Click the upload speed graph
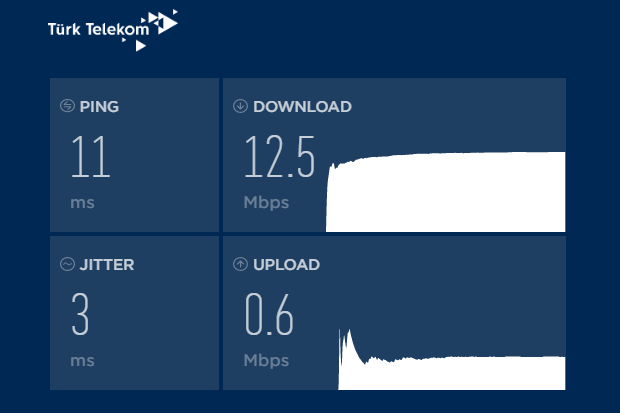 pos(452,359)
